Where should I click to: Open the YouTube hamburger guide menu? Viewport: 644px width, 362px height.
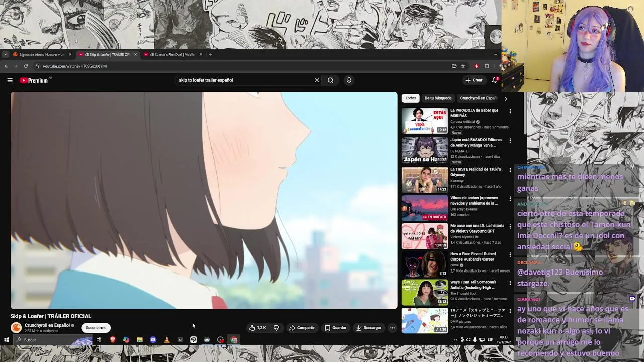(x=10, y=80)
